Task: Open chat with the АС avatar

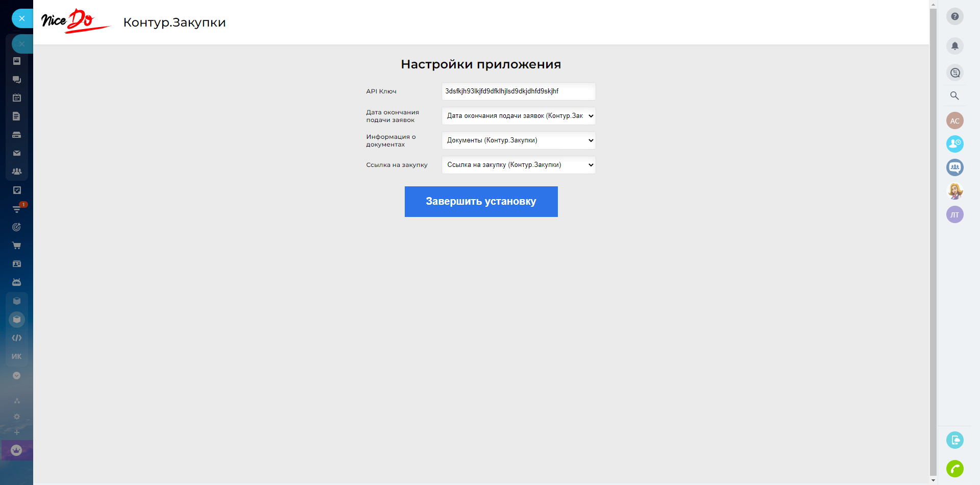Action: 955,120
